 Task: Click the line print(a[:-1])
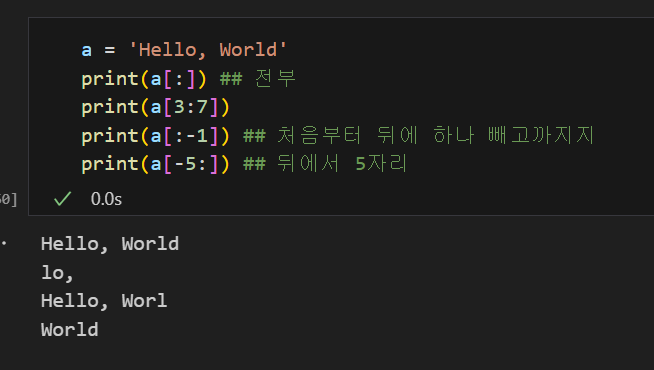[155, 136]
